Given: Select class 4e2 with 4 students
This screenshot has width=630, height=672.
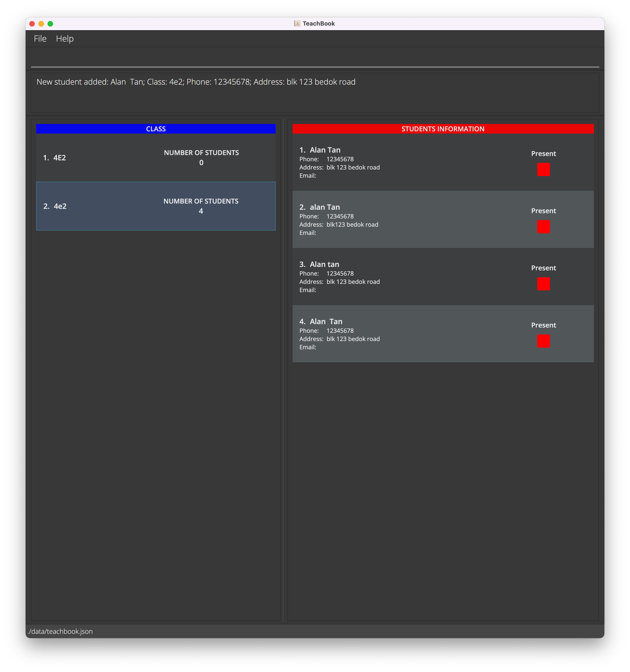Looking at the screenshot, I should pyautogui.click(x=156, y=206).
